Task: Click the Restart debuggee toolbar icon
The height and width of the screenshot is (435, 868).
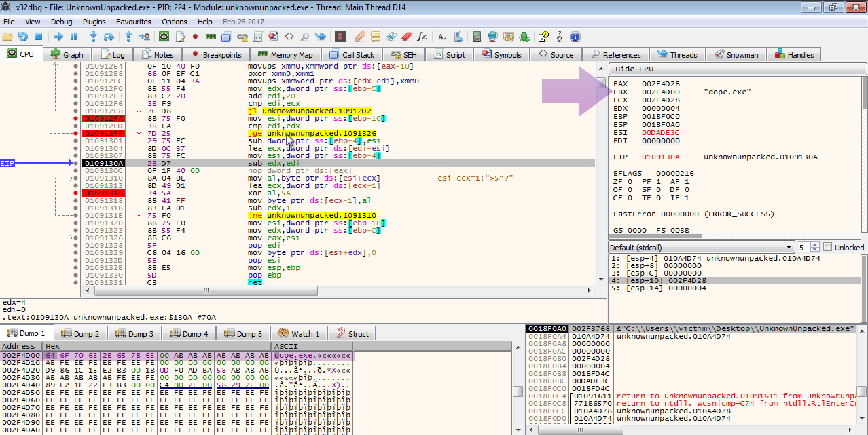Action: pos(23,37)
